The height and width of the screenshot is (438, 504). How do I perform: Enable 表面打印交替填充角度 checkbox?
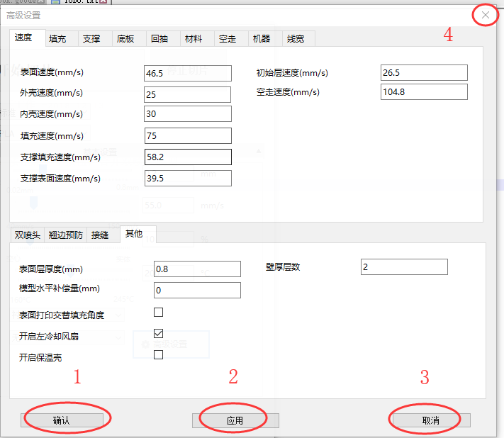(158, 312)
